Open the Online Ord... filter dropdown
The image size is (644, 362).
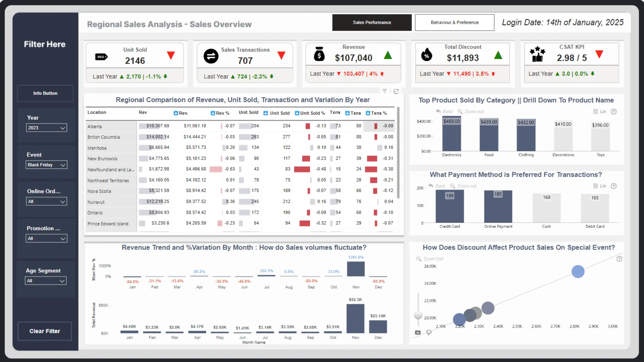click(47, 201)
